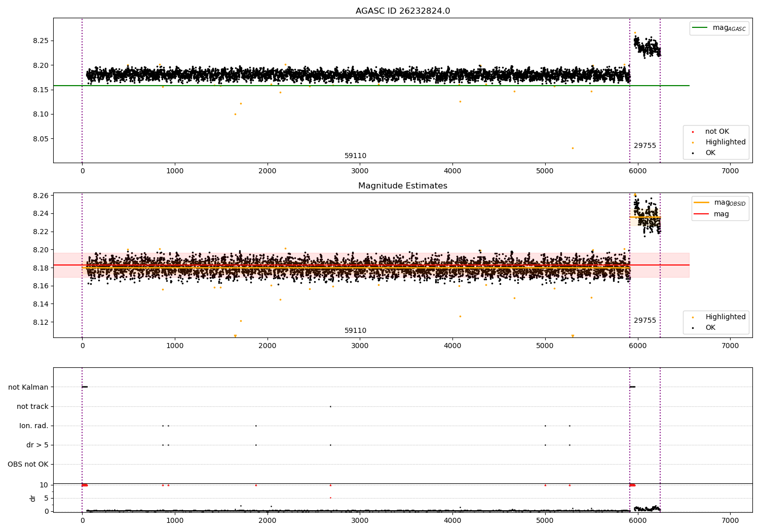Image resolution: width=760 pixels, height=532 pixels.
Task: Click the 29755 label in Magnitude Estimates plot
Action: [645, 321]
